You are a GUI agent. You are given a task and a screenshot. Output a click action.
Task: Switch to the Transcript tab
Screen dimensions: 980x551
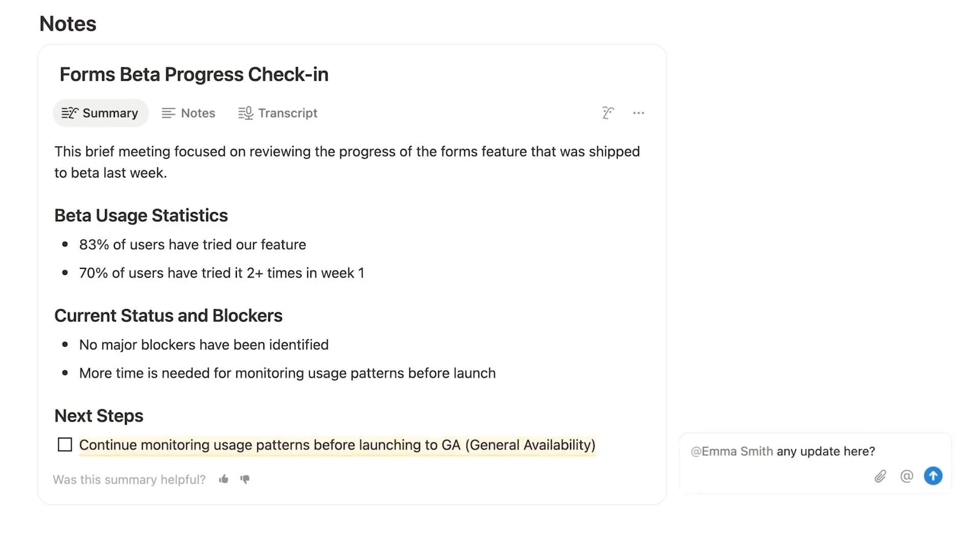click(x=278, y=113)
